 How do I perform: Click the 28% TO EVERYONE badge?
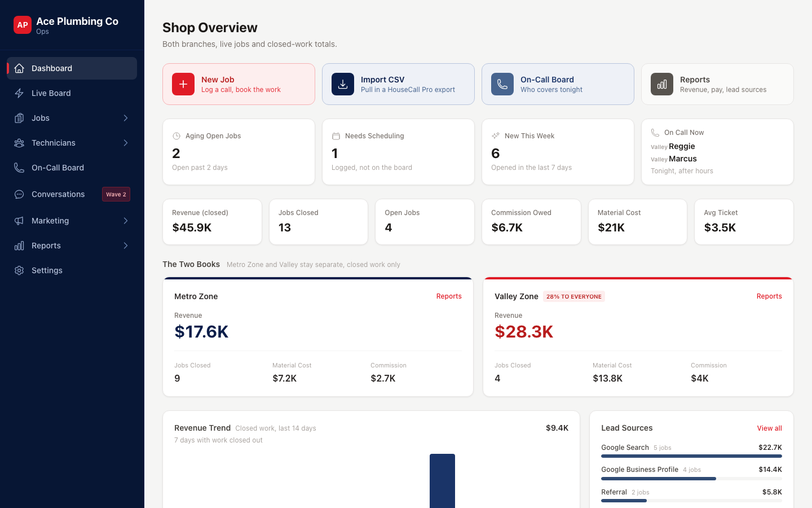click(x=574, y=296)
